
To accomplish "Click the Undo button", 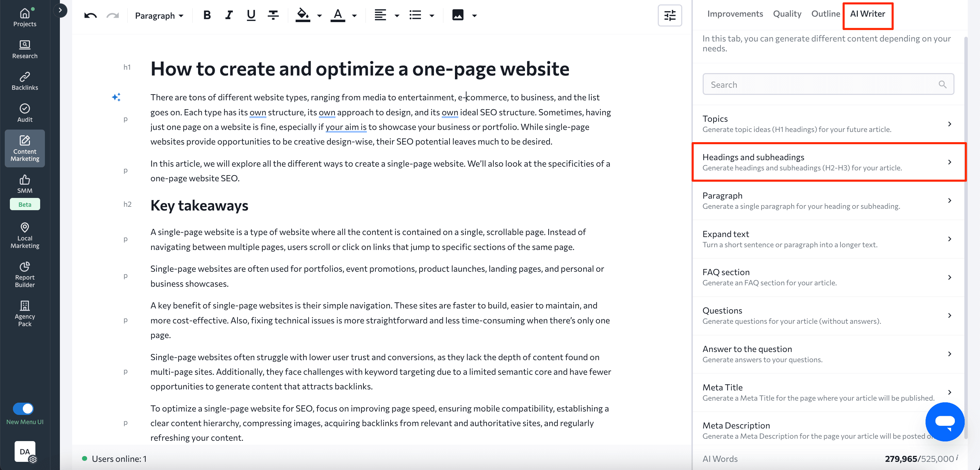I will pos(91,14).
